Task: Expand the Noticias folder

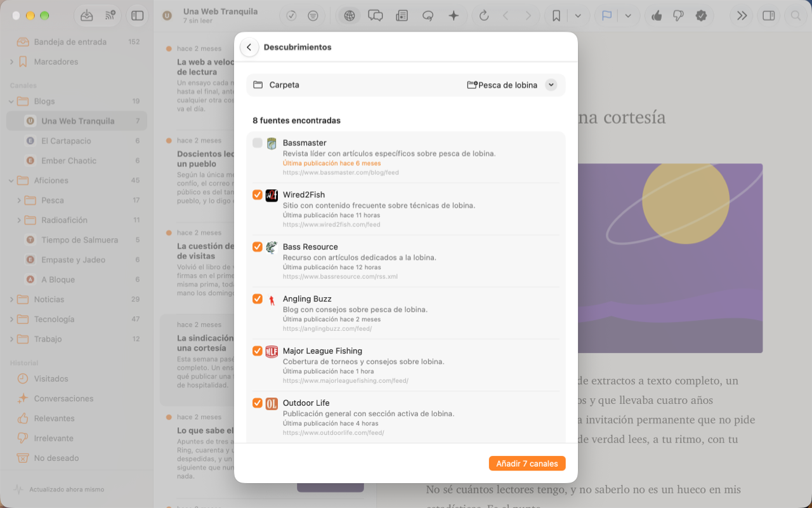Action: (x=11, y=300)
